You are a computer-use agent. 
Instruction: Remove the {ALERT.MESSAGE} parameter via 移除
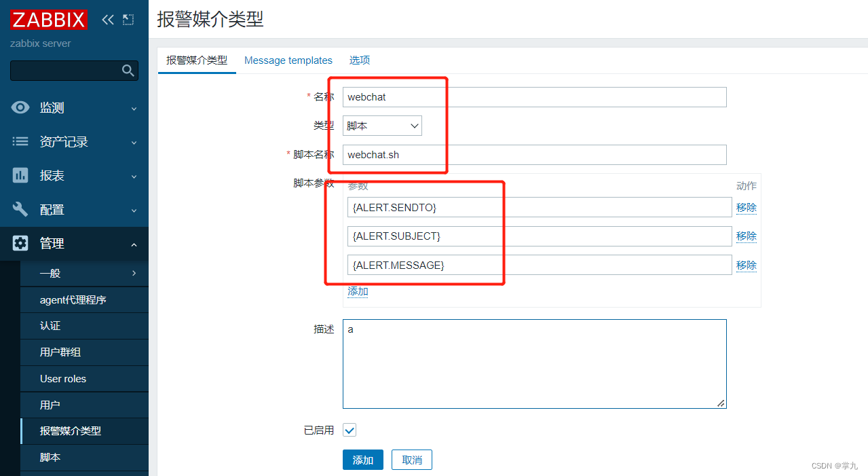(747, 265)
